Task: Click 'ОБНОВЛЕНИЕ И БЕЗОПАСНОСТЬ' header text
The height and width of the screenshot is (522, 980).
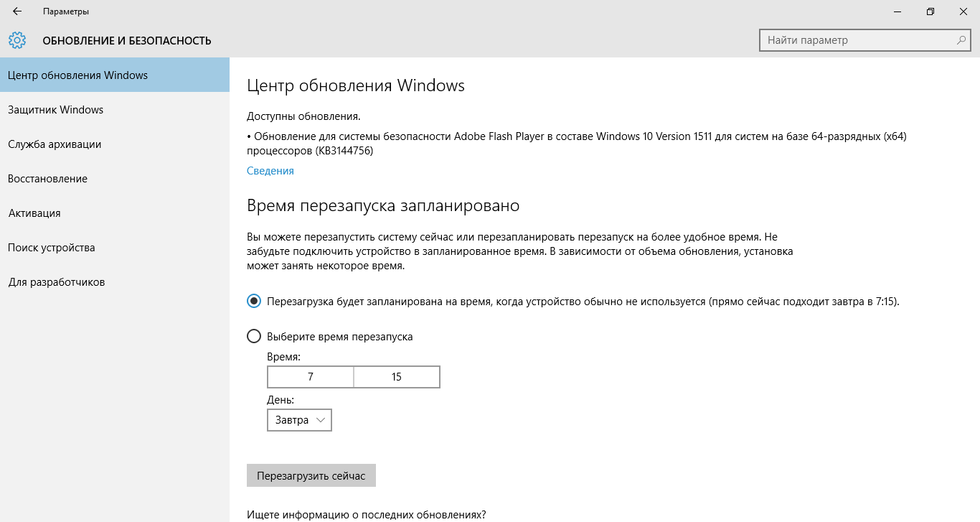Action: click(127, 41)
